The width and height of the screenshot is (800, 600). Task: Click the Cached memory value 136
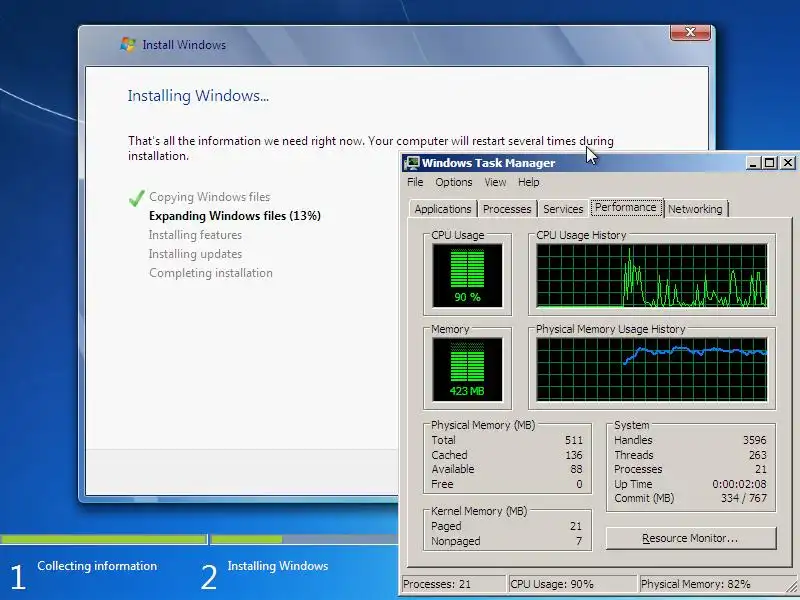point(573,455)
